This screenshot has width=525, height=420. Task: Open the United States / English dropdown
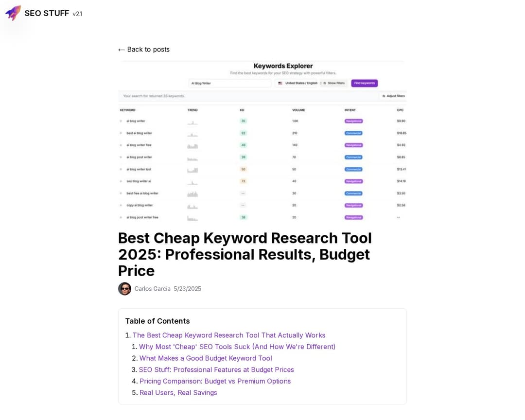pyautogui.click(x=301, y=83)
